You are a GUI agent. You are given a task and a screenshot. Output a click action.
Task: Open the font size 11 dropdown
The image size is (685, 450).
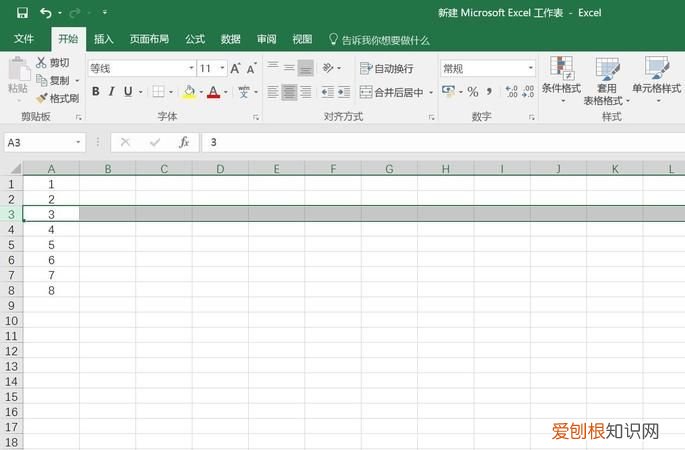click(222, 68)
